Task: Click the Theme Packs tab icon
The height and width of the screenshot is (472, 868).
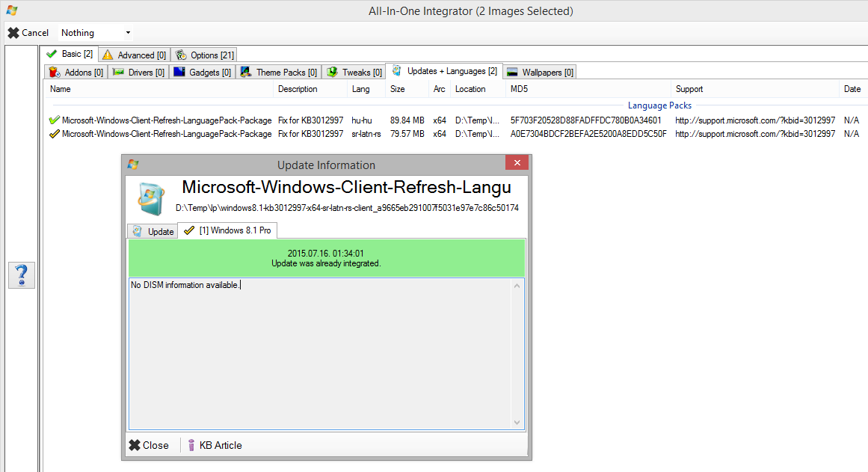Action: click(245, 73)
